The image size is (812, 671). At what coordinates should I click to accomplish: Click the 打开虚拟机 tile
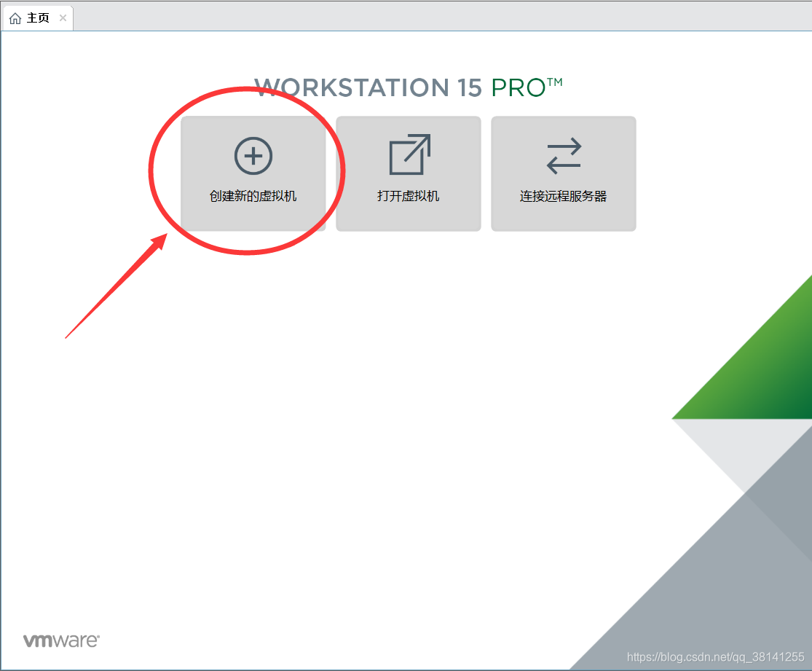409,173
